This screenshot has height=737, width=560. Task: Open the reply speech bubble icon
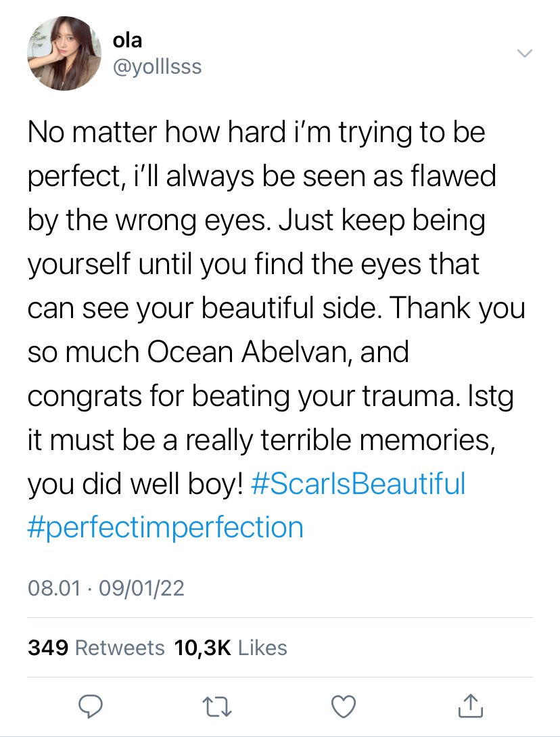(89, 707)
